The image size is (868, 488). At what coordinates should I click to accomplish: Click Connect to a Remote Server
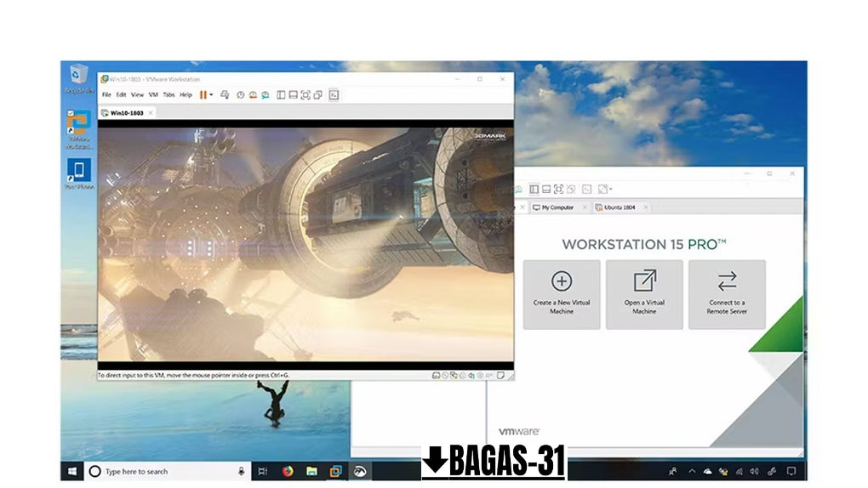click(x=727, y=294)
